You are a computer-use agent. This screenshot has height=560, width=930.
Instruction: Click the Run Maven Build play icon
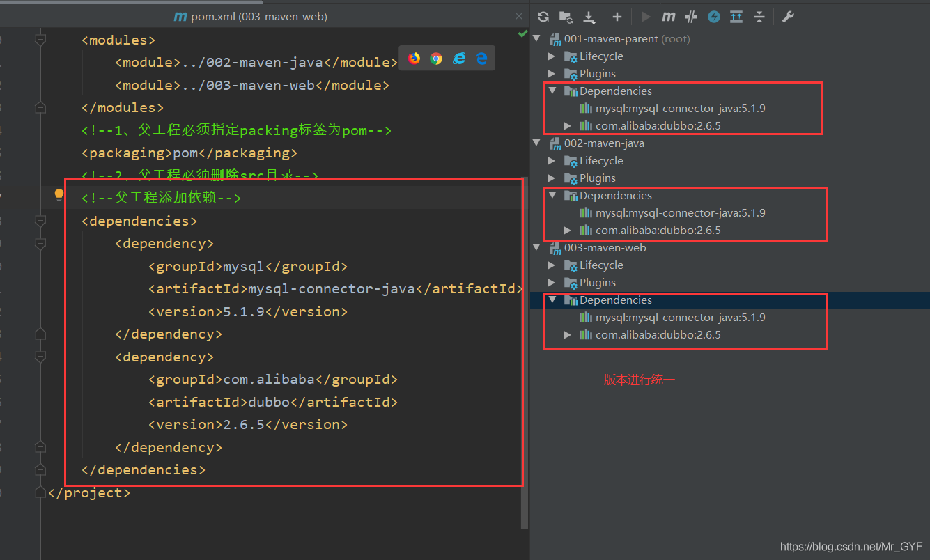pyautogui.click(x=646, y=17)
